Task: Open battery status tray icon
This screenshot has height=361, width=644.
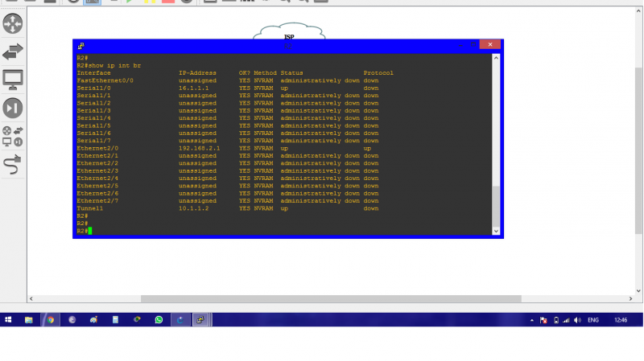Action: (x=555, y=320)
